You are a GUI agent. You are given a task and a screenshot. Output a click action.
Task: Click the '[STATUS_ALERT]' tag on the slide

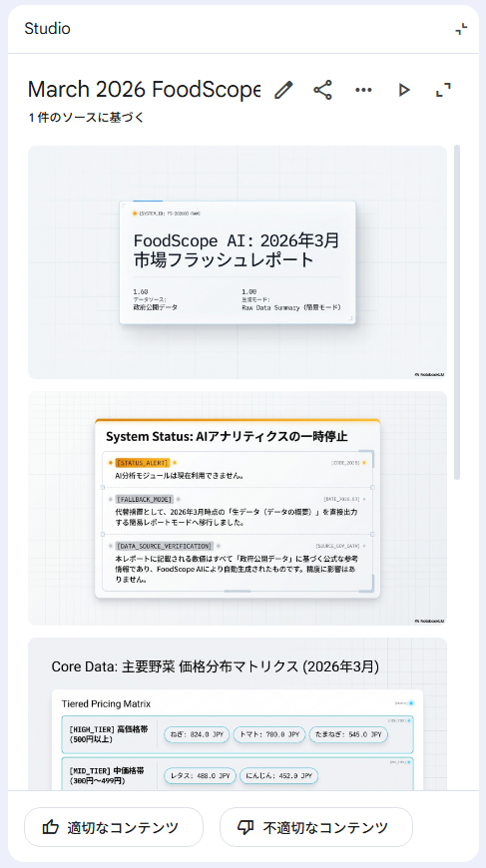coord(143,462)
